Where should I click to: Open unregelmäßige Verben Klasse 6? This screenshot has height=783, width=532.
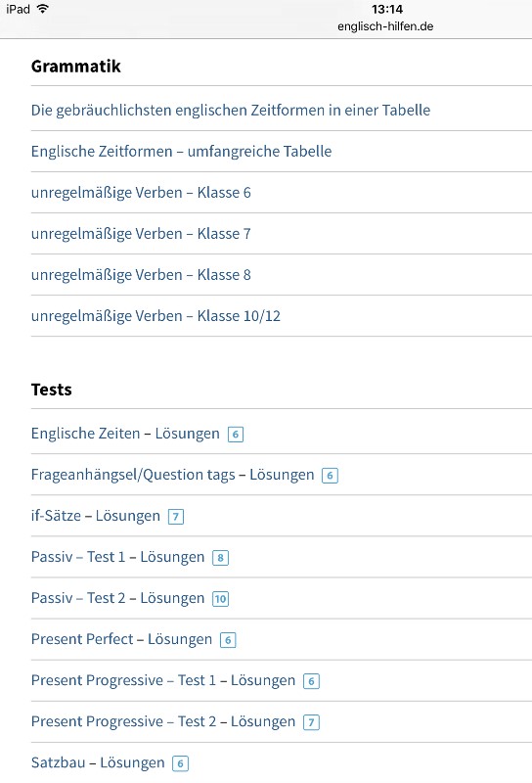coord(141,192)
